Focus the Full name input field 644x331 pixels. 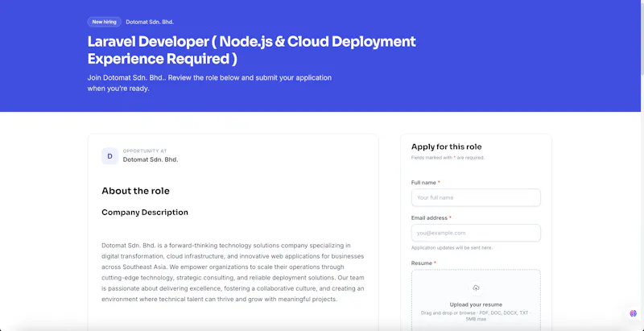point(476,197)
